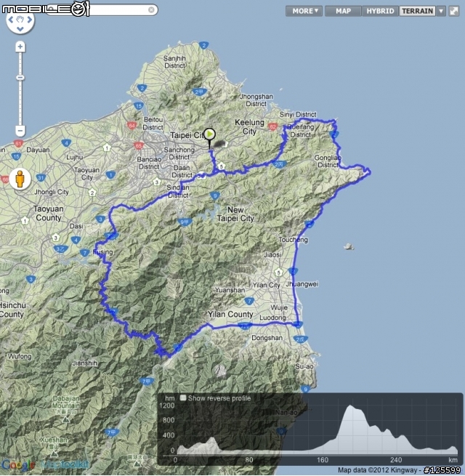Viewport: 465px width, 476px height.
Task: Click the New Taipei City label
Action: [235, 214]
